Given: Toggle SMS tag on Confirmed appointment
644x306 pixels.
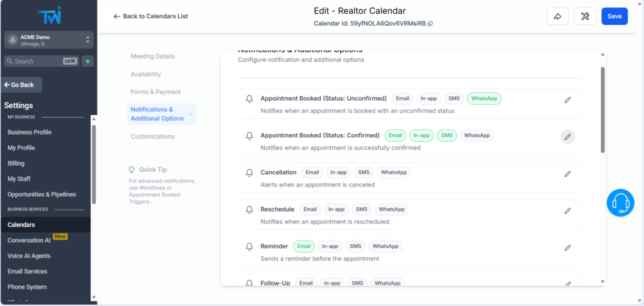Looking at the screenshot, I should pyautogui.click(x=446, y=135).
